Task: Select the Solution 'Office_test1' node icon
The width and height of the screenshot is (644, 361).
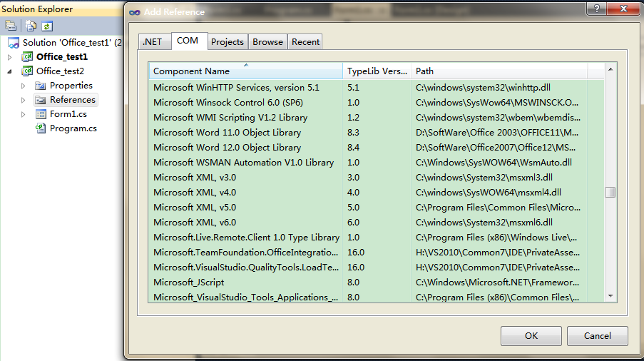Action: coord(14,43)
